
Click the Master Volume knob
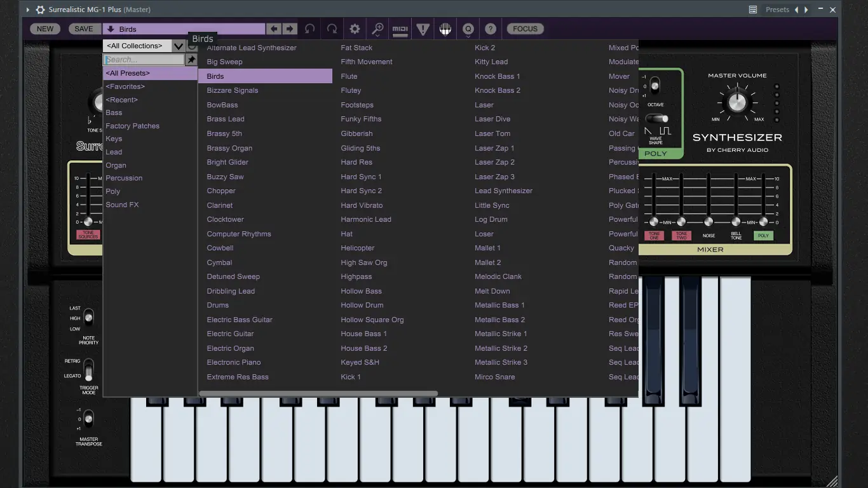click(x=737, y=102)
